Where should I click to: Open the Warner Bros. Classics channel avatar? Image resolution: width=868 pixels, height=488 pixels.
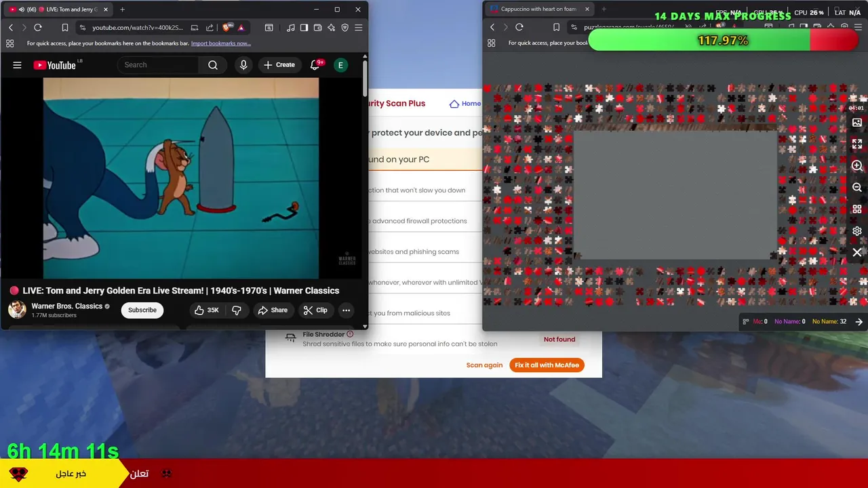click(17, 310)
